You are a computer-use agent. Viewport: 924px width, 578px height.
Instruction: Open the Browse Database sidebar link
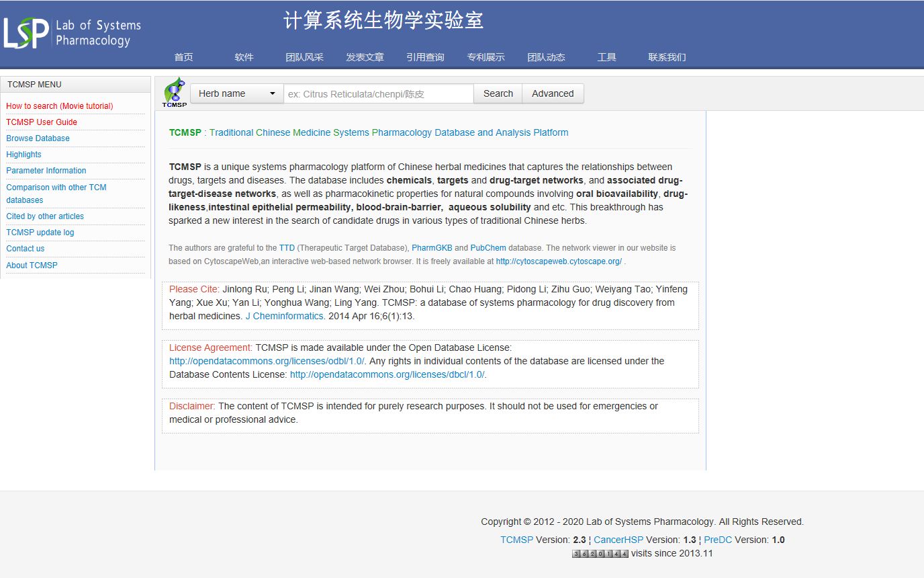click(x=38, y=138)
